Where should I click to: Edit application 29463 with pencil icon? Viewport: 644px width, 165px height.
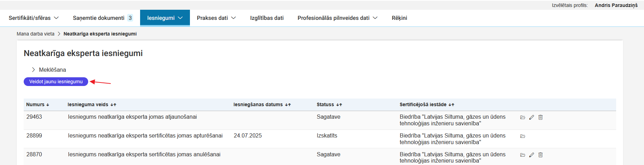[531, 117]
